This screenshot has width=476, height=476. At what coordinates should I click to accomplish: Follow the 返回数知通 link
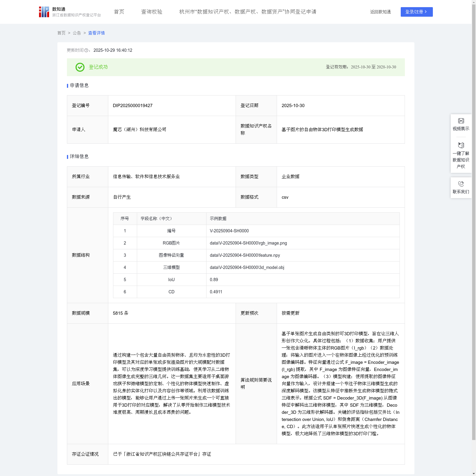pyautogui.click(x=380, y=12)
